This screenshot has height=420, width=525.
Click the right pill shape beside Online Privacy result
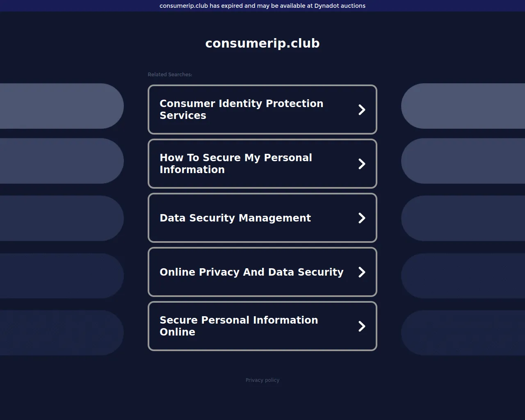(x=463, y=276)
